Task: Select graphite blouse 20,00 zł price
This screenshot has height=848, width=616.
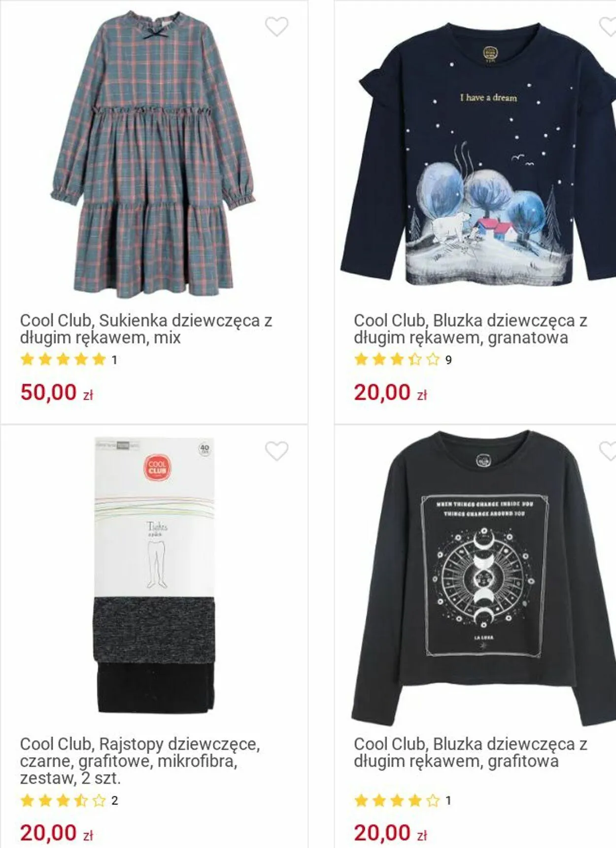Action: (x=390, y=833)
